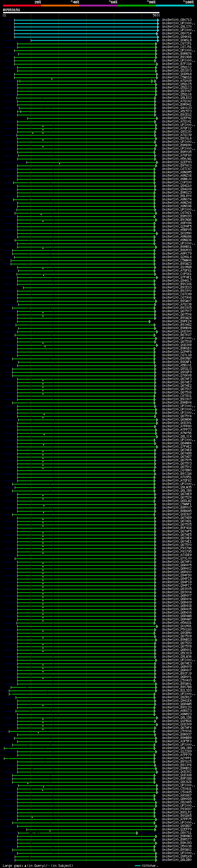This screenshot has width=197, height=868.
Task: Open the UniRef100_Q9SBD7 hit
Action: (x=177, y=826)
